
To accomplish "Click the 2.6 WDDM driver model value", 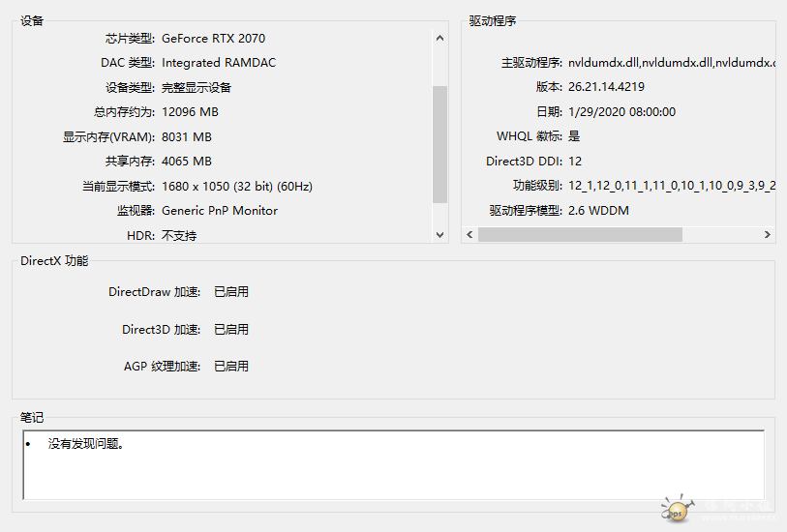I will [x=598, y=211].
